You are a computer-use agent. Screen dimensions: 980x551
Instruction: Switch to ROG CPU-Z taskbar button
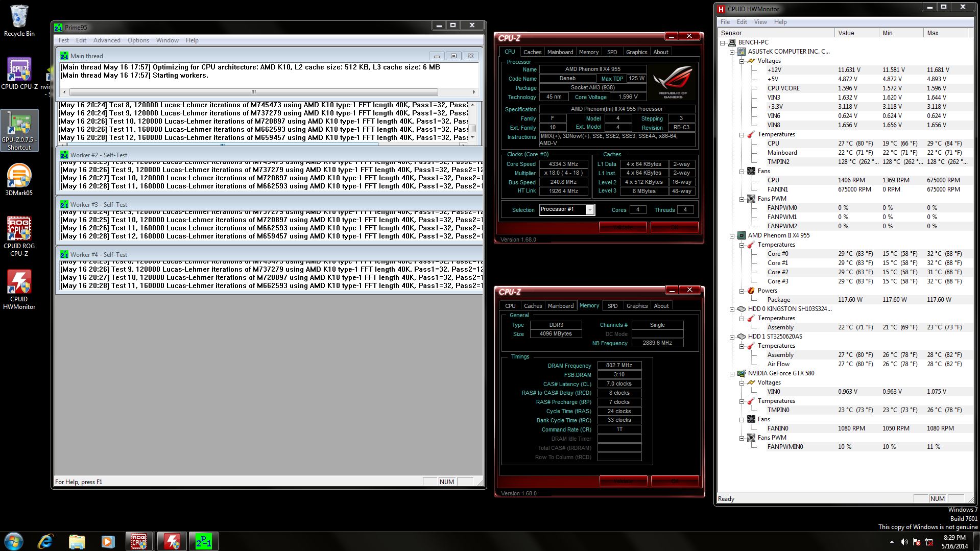point(139,541)
